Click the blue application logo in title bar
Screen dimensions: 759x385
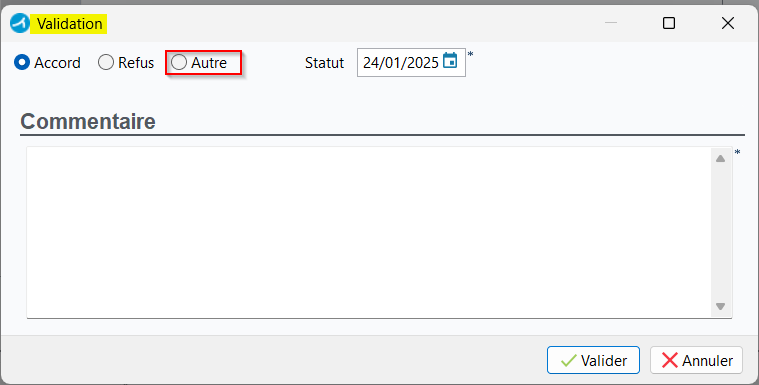click(x=20, y=23)
